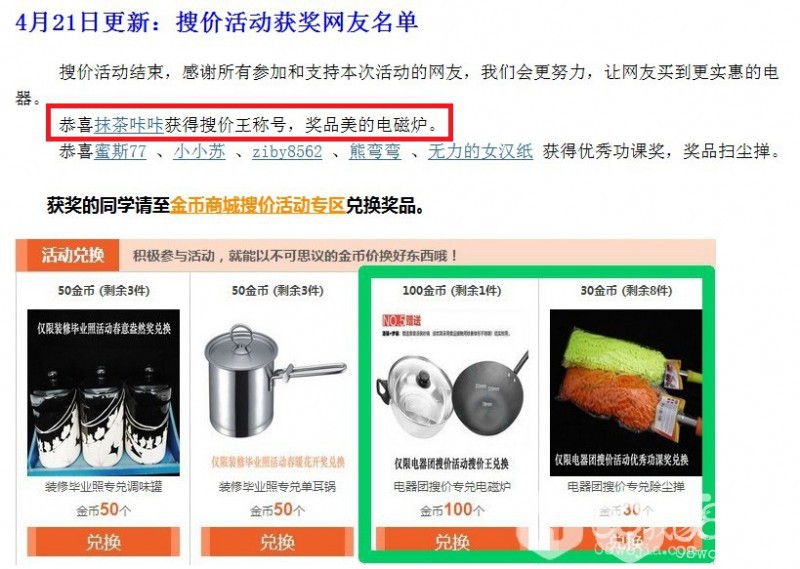
Task: Select the 活动兑换 tab header
Action: (x=73, y=255)
